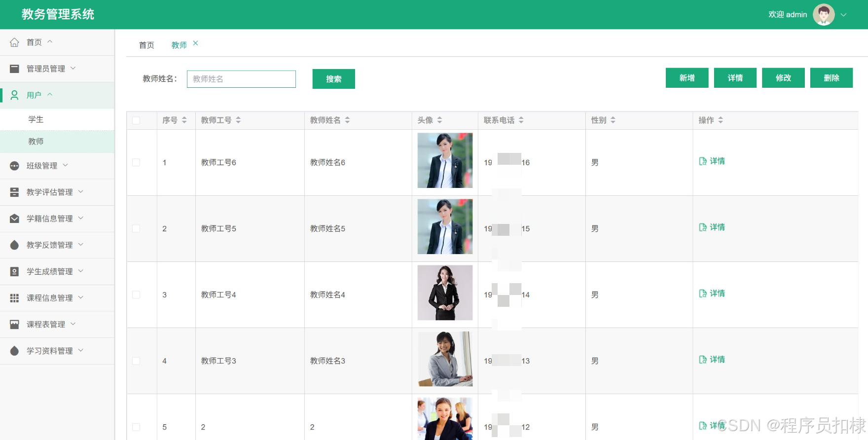
Task: Click the 修改 button
Action: 783,78
